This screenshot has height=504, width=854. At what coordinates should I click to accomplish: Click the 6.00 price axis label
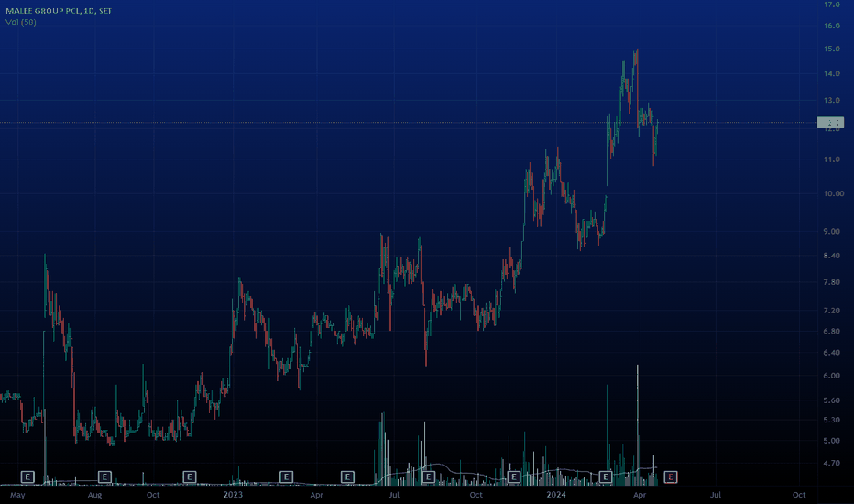click(x=832, y=376)
